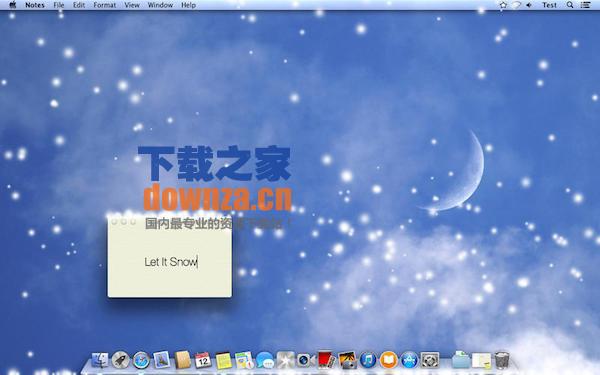The image size is (600, 375).
Task: Open the Mail stamp icon in Dock
Action: (162, 360)
